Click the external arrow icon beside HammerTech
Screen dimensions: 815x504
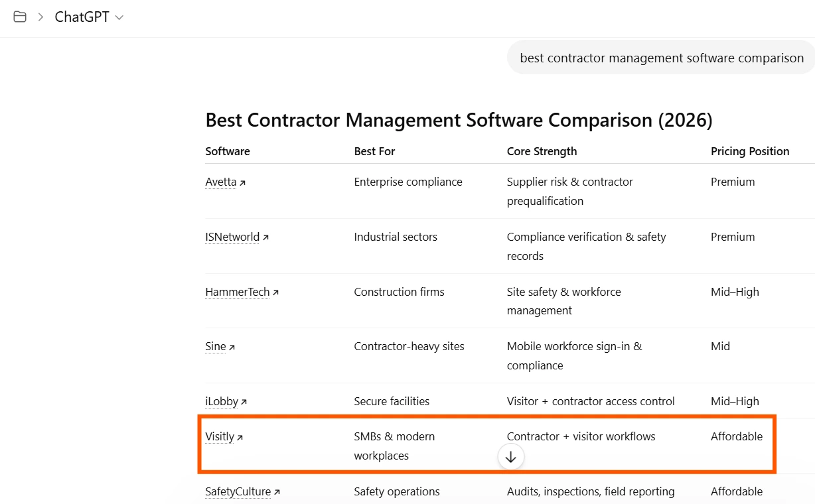pyautogui.click(x=275, y=292)
